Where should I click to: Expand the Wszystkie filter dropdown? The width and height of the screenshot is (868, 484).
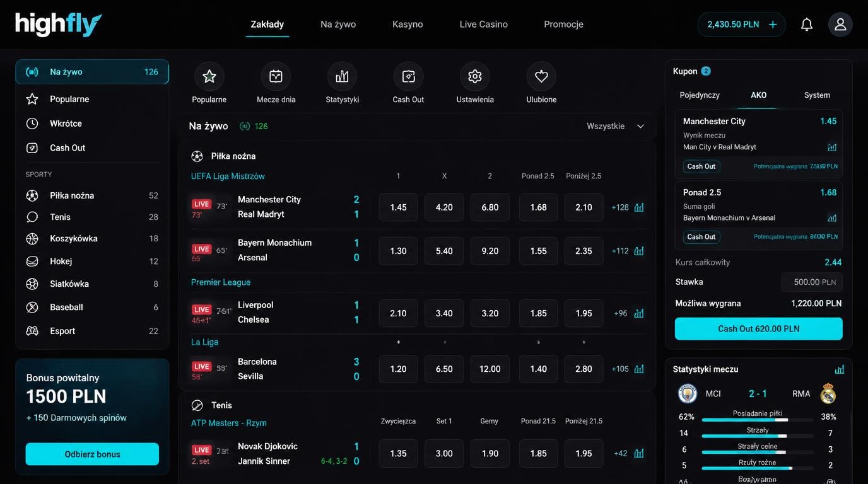pyautogui.click(x=616, y=126)
